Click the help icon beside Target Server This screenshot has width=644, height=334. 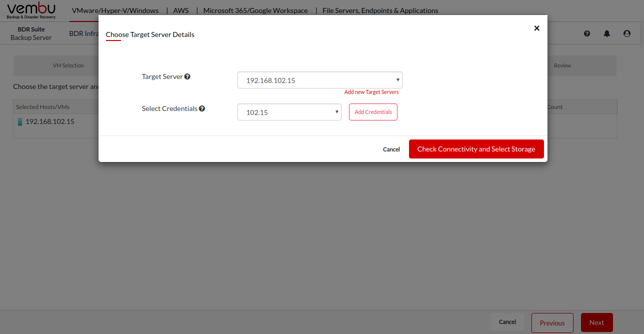tap(187, 77)
